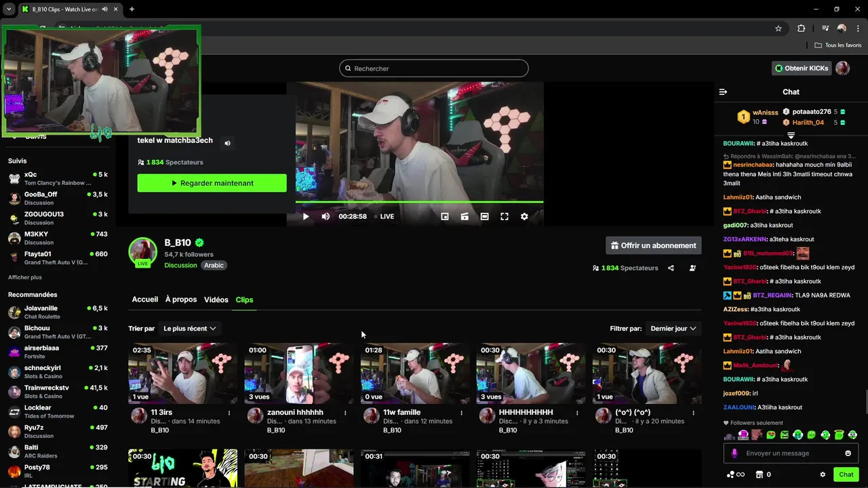Jump to LIVE position in player
This screenshot has height=488, width=868.
tap(383, 217)
